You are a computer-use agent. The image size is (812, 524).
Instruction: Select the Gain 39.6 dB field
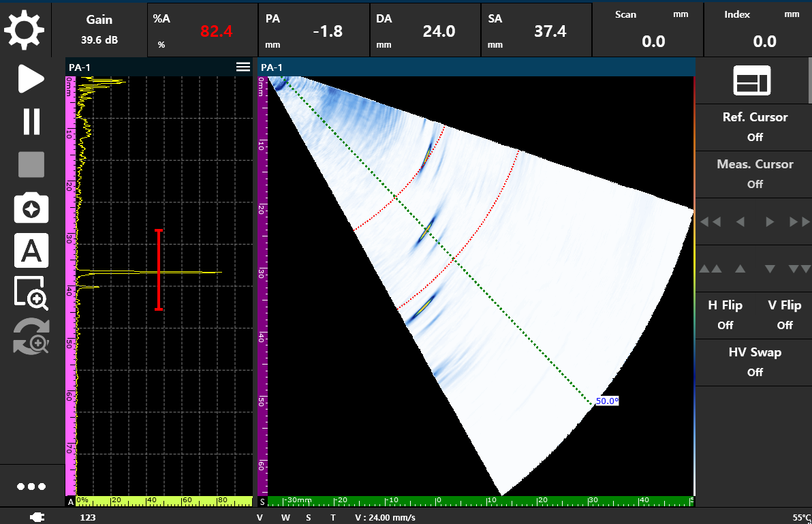99,29
